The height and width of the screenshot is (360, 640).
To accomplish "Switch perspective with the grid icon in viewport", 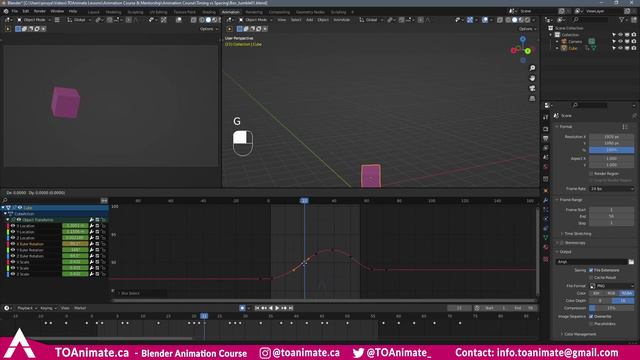I will click(532, 98).
